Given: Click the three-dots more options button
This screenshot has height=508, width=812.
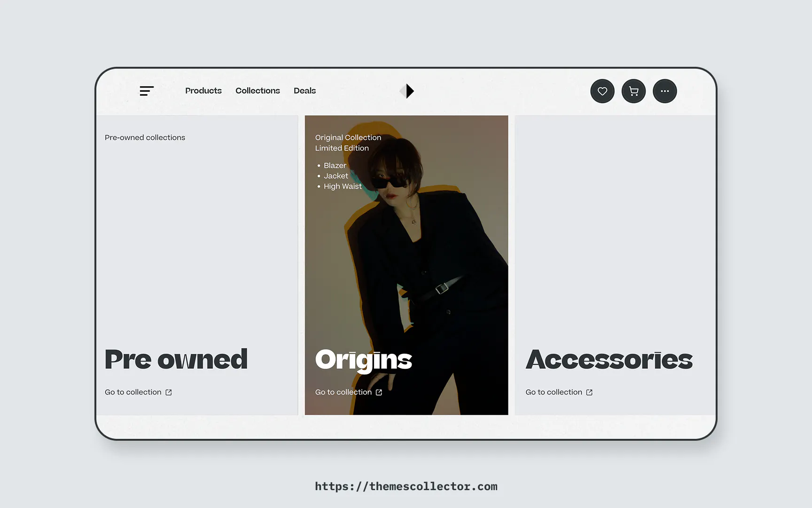Looking at the screenshot, I should (665, 91).
